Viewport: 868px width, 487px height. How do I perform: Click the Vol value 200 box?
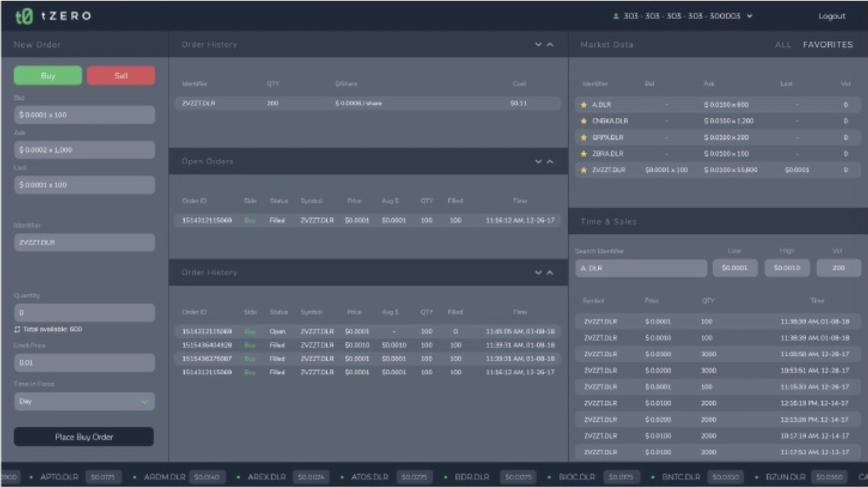point(838,268)
